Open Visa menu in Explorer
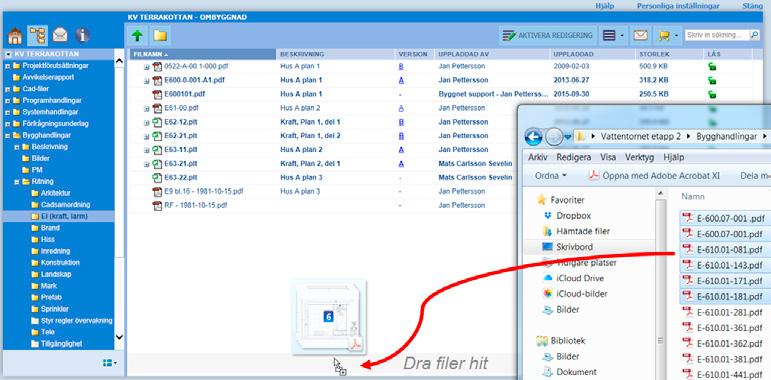This screenshot has height=380, width=771. pyautogui.click(x=608, y=157)
